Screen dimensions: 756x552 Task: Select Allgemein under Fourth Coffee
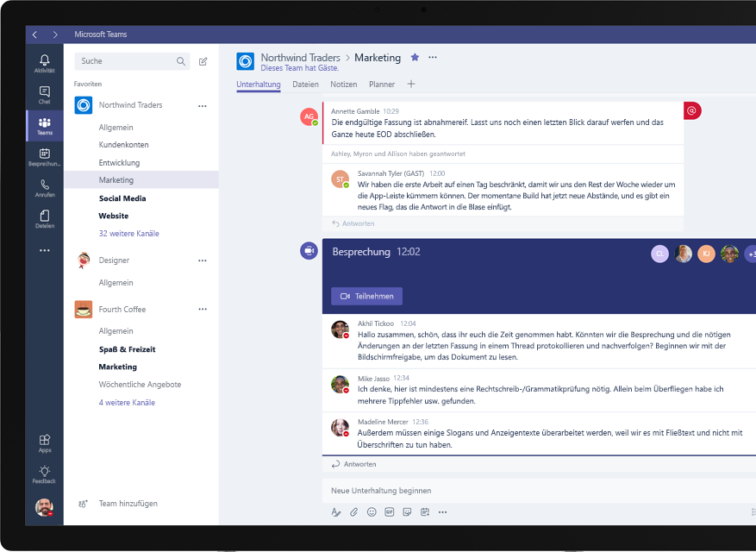(x=116, y=331)
